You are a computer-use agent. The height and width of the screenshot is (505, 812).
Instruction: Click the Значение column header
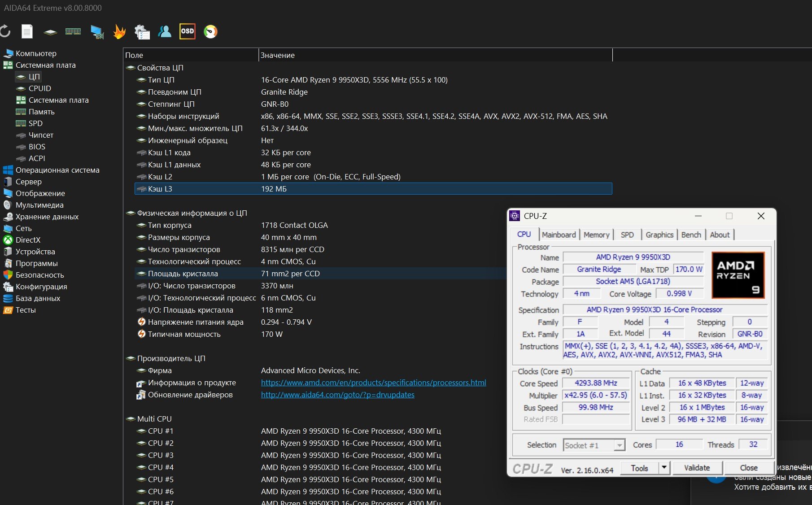[x=277, y=55]
